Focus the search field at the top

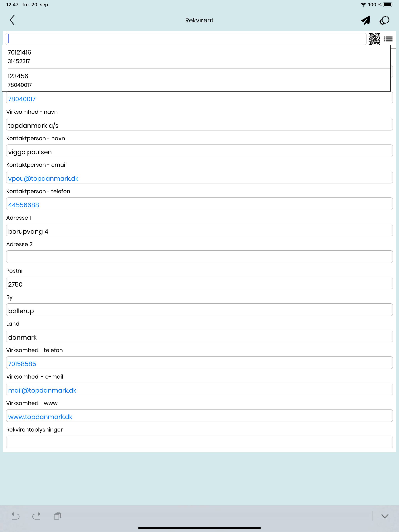click(186, 39)
